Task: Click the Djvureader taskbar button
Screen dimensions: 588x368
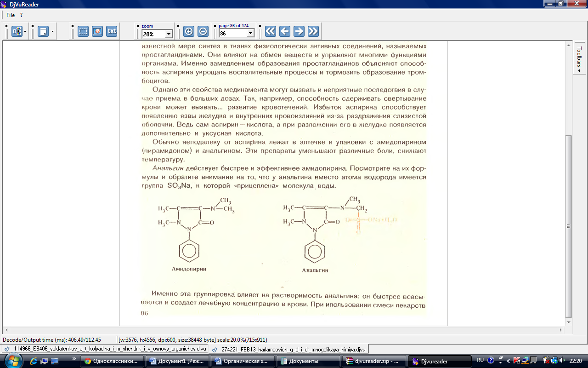Action: (440, 361)
